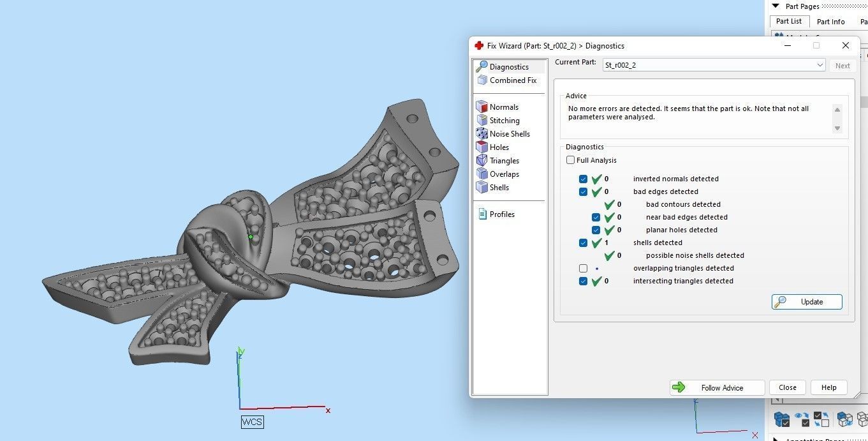
Task: Collapse the Part Pages panel
Action: tap(775, 6)
